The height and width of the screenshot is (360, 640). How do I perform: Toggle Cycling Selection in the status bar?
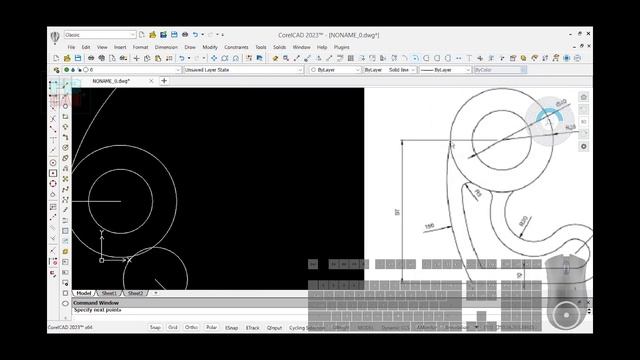click(x=306, y=327)
